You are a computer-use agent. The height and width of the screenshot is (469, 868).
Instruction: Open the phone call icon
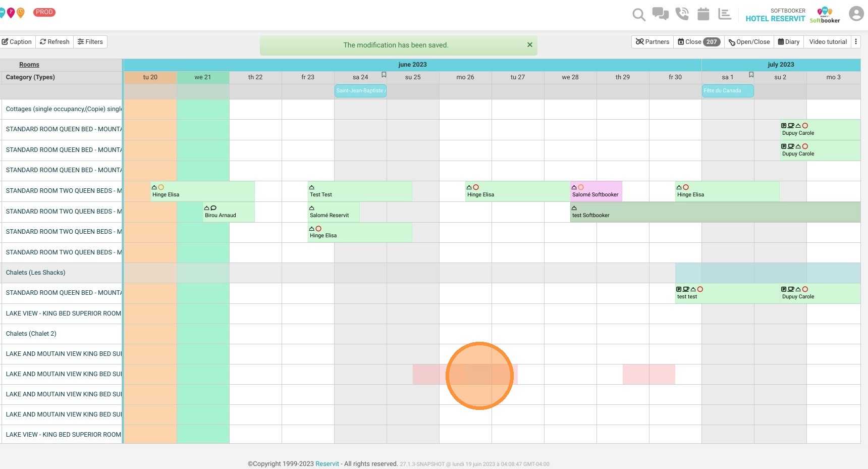(682, 14)
